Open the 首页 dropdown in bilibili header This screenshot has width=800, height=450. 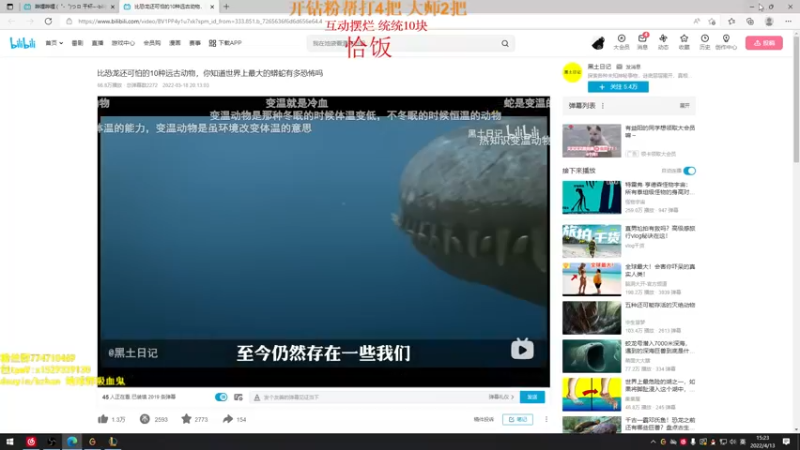coord(54,43)
